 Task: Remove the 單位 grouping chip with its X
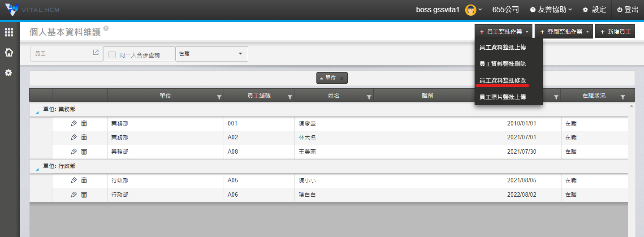click(341, 78)
